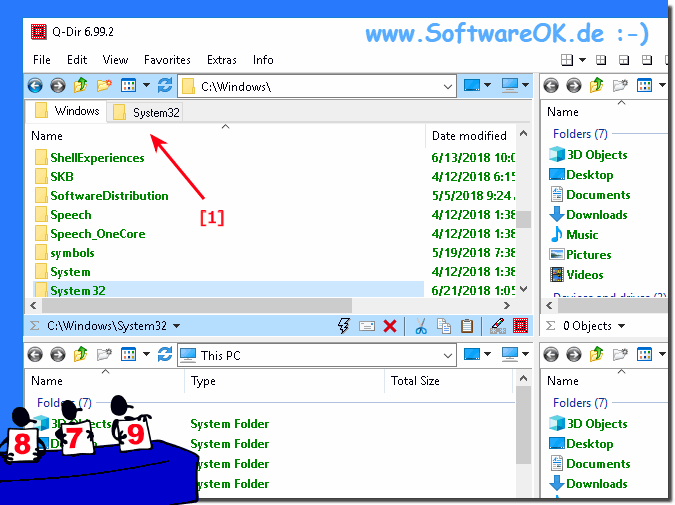This screenshot has height=505, width=675.
Task: Select the ShellExperiences folder
Action: pos(97,158)
